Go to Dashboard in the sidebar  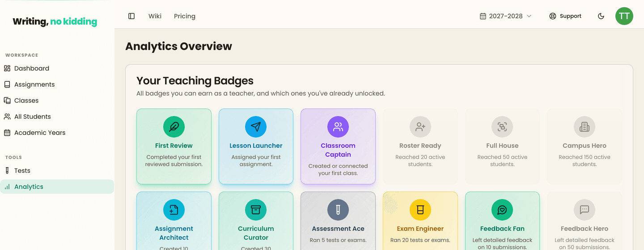(57, 68)
